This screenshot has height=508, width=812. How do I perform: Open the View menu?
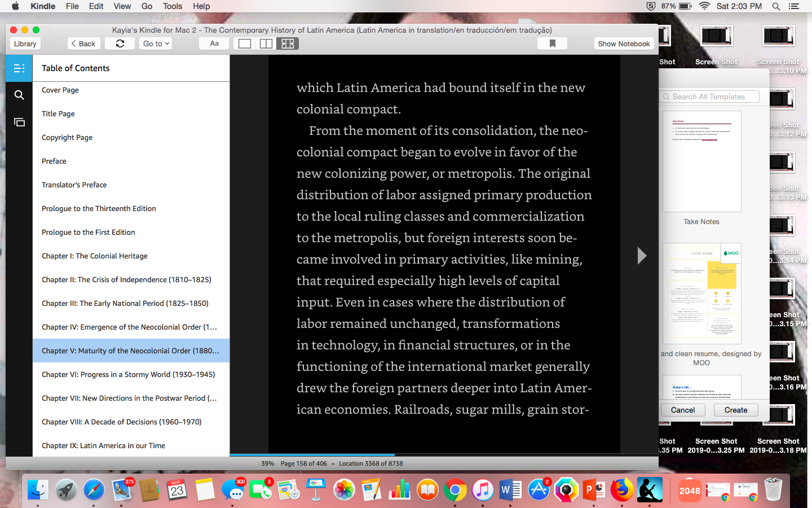pos(122,6)
